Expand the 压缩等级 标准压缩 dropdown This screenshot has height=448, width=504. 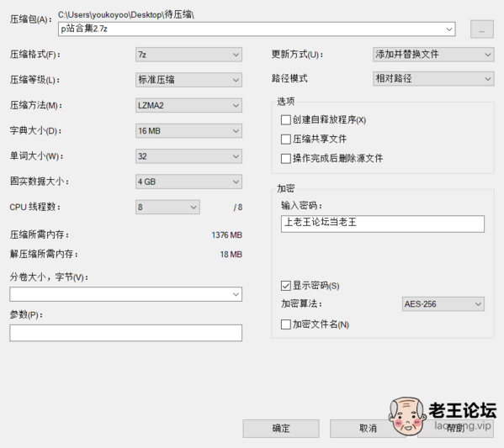188,80
